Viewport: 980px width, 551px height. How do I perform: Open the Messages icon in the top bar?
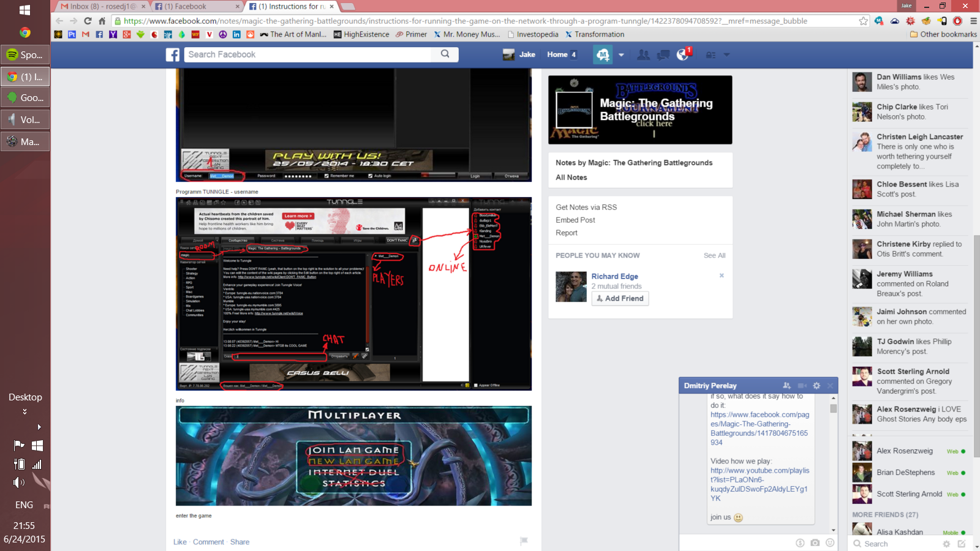click(663, 55)
